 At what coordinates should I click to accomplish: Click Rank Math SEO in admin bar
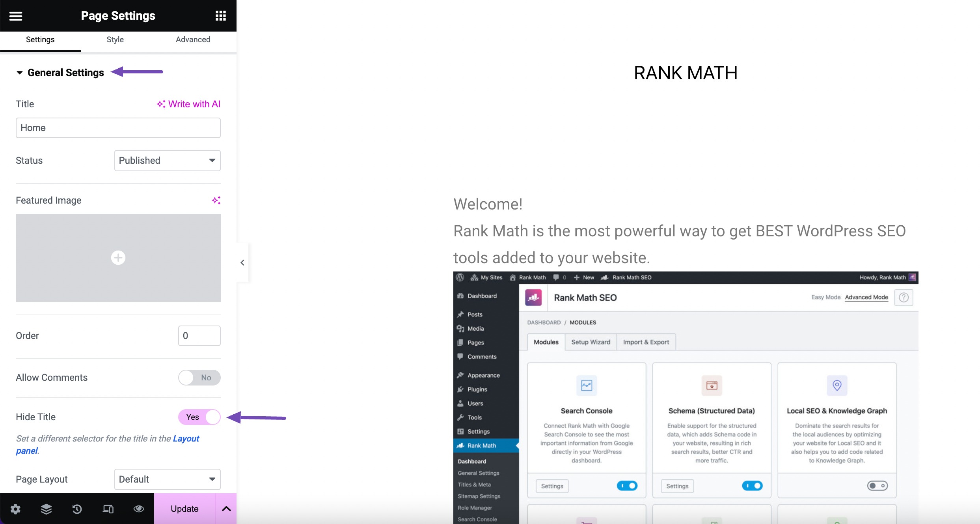click(x=626, y=277)
